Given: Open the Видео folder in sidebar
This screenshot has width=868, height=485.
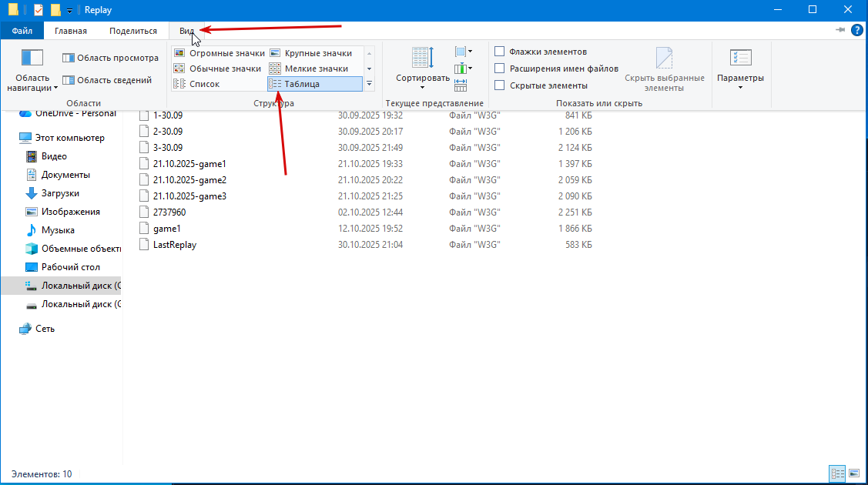Looking at the screenshot, I should pos(46,156).
